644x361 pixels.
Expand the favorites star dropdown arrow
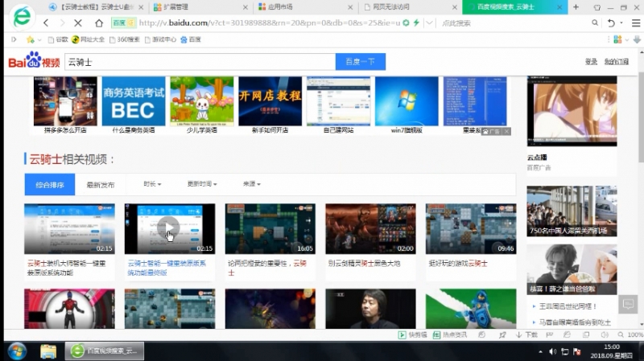click(x=39, y=39)
